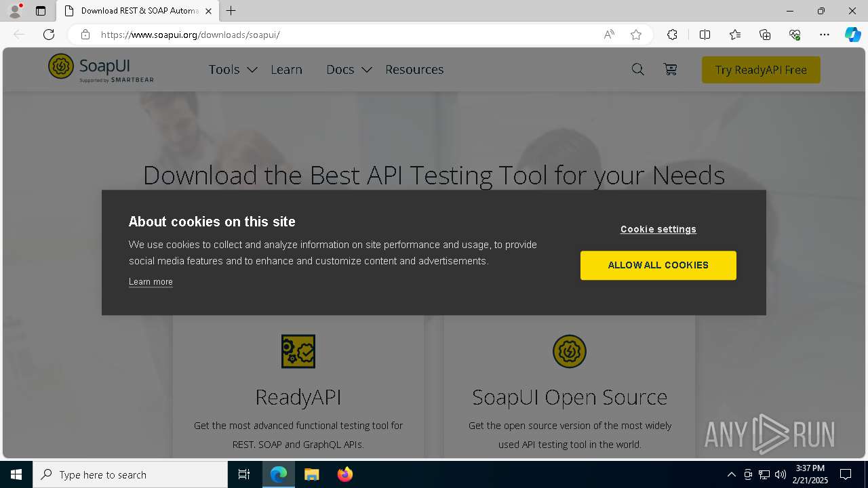
Task: Open Task View on the taskbar
Action: [244, 474]
